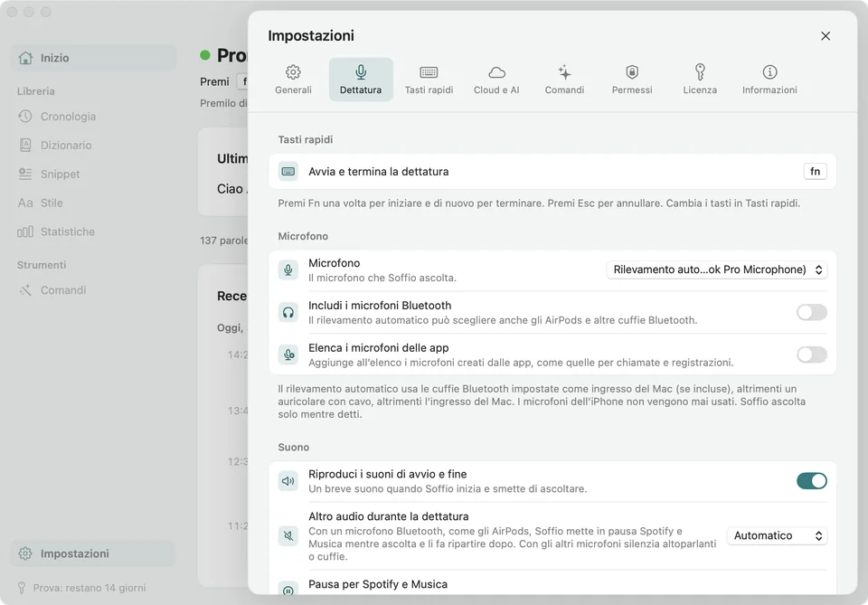
Task: Click the muted speaker icon
Action: tap(288, 535)
